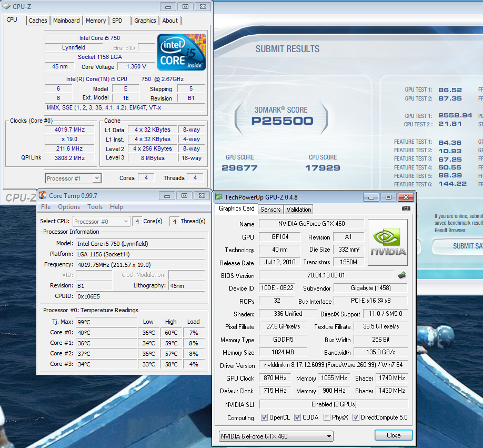Click the BIOS save chip icon
The height and width of the screenshot is (448, 483).
click(401, 275)
